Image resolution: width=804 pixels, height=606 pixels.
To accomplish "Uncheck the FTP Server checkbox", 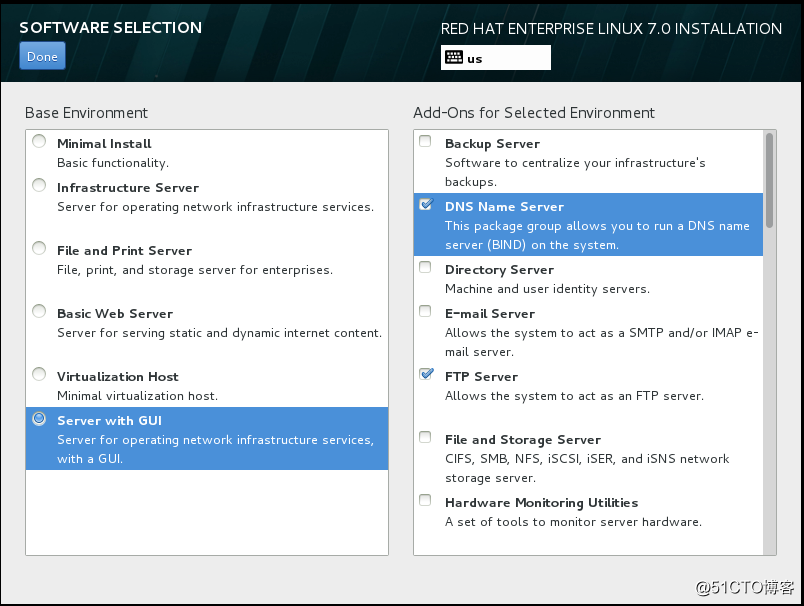I will [x=426, y=374].
